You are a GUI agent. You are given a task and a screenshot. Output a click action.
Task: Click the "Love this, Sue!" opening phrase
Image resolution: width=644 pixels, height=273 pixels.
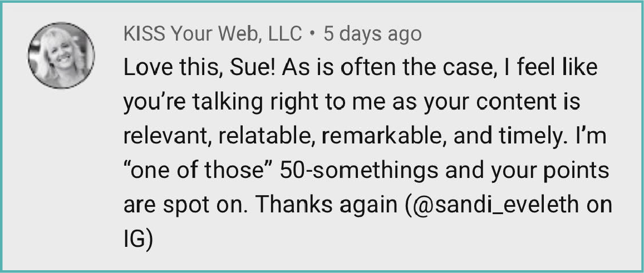coord(201,69)
